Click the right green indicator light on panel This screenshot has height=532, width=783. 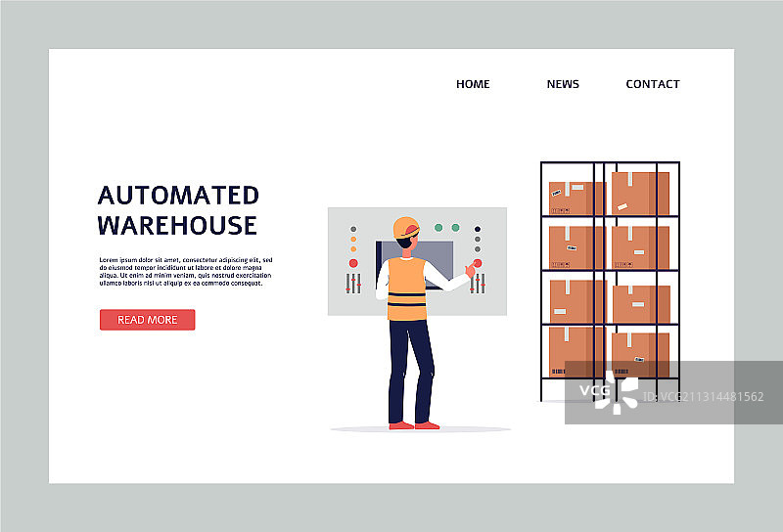[453, 228]
